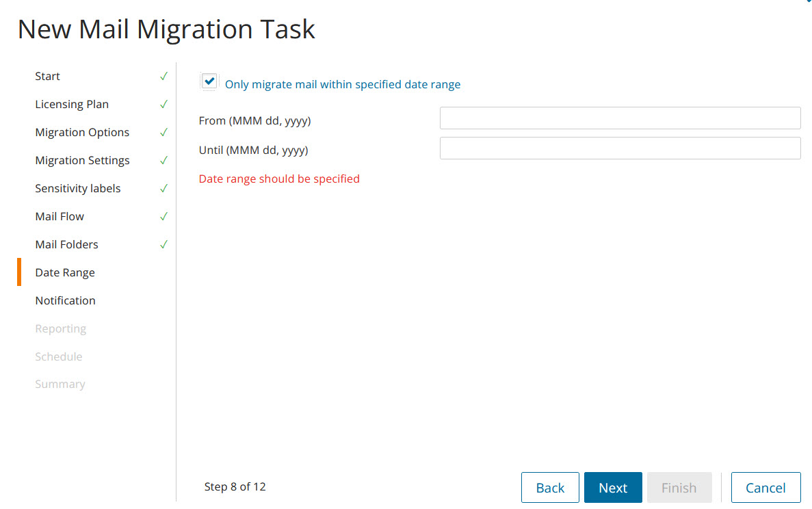Screen dimensions: 812x509
Task: Click the checkmark next to Migration Settings
Action: (x=163, y=160)
